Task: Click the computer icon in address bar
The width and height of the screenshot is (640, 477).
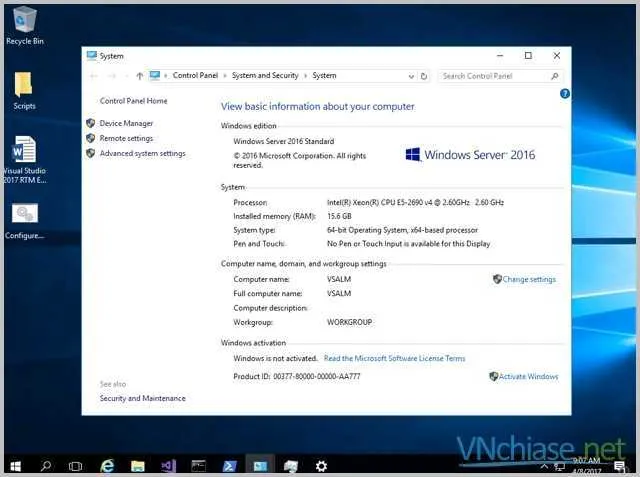Action: click(155, 75)
